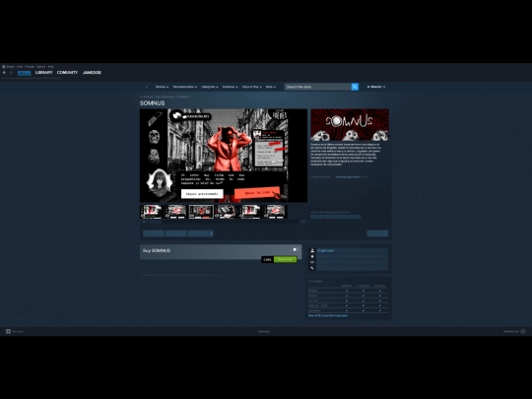532x399 pixels.
Task: Open the Single-player category link
Action: click(x=326, y=250)
